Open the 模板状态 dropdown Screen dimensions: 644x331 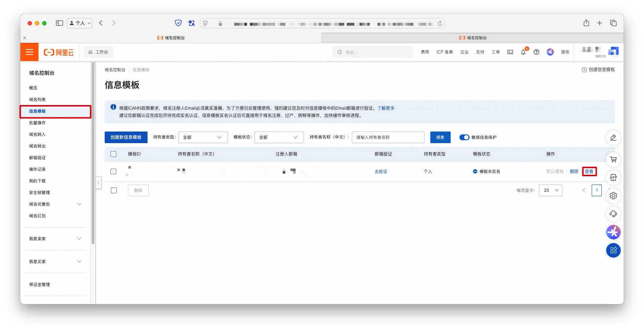[x=279, y=137]
